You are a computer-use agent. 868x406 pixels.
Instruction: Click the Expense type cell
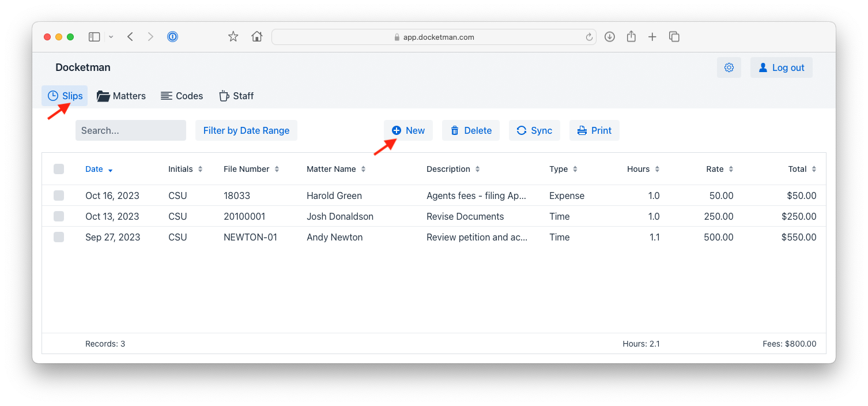[567, 196]
